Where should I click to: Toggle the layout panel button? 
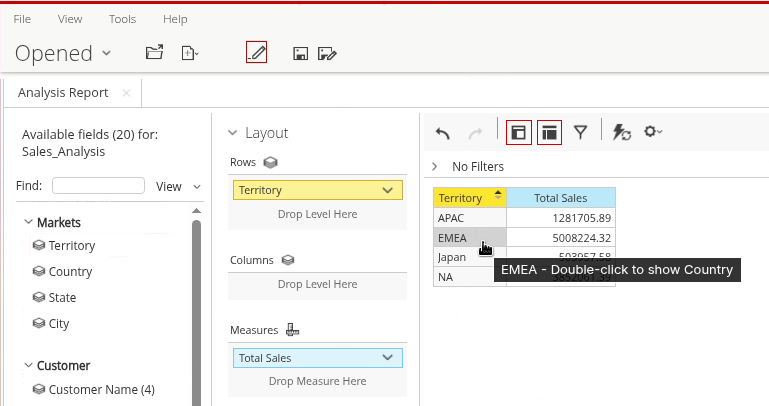549,132
